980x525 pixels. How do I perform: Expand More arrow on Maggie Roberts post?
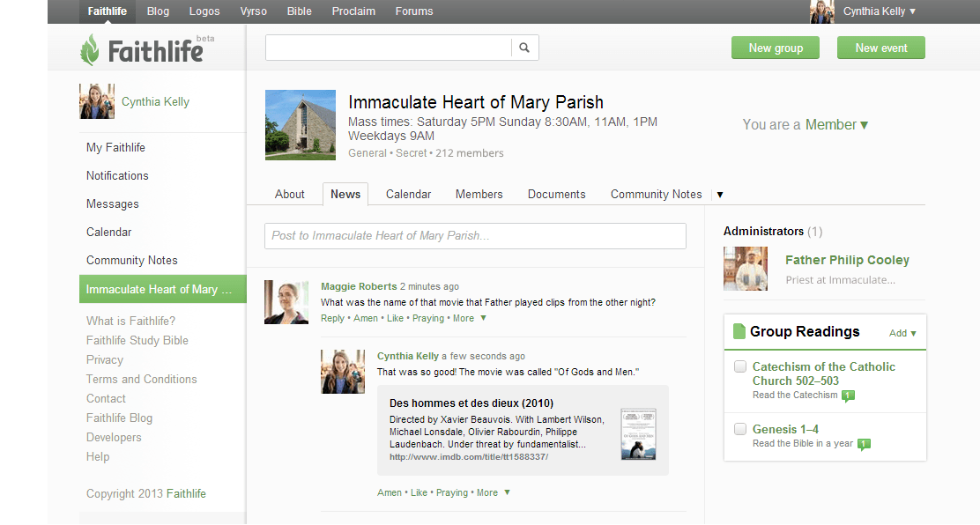[x=483, y=318]
